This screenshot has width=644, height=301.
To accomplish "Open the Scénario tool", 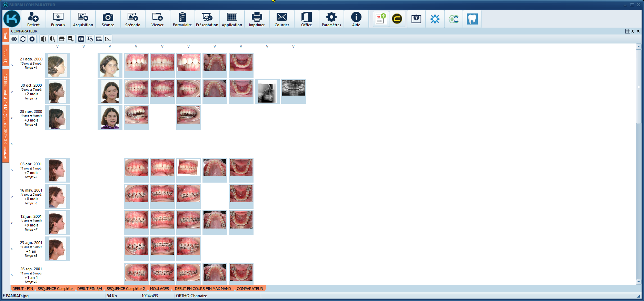I will tap(132, 19).
